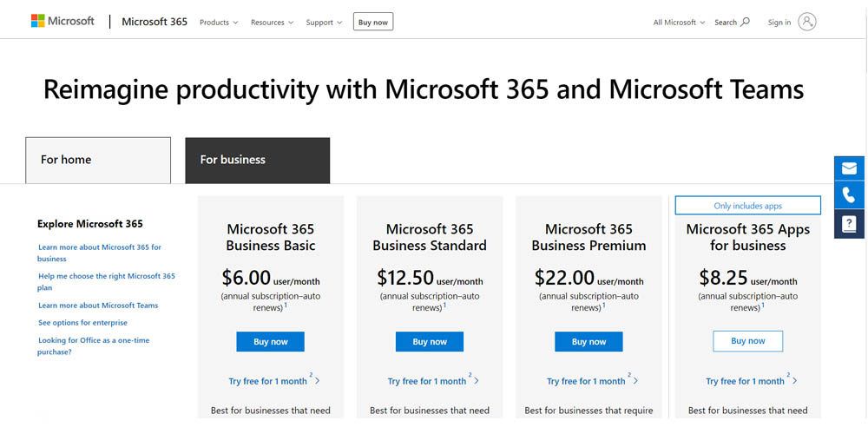Open the Resources dropdown

click(272, 23)
